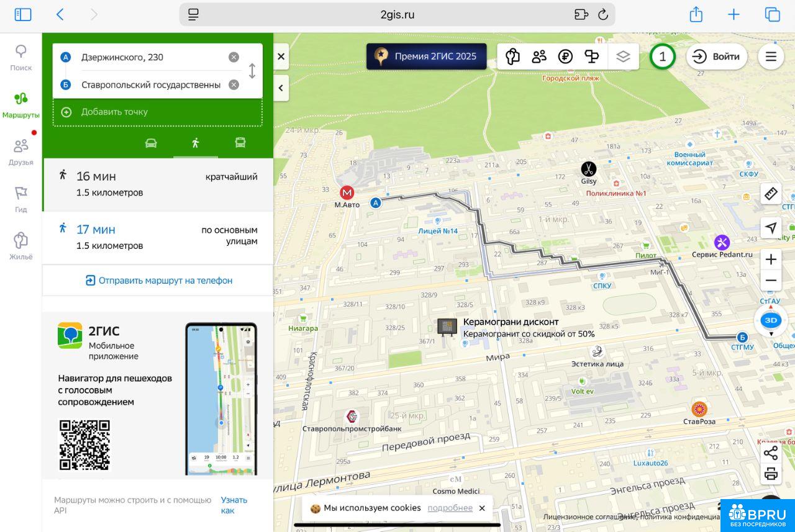The height and width of the screenshot is (532, 795).
Task: Click route start marker A on map
Action: [376, 202]
